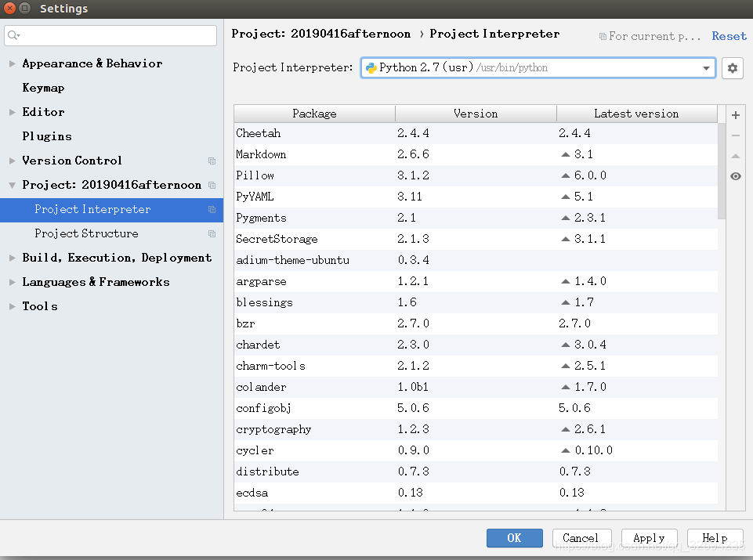Select the ecdsa package row
This screenshot has width=753, height=560.
click(x=476, y=493)
